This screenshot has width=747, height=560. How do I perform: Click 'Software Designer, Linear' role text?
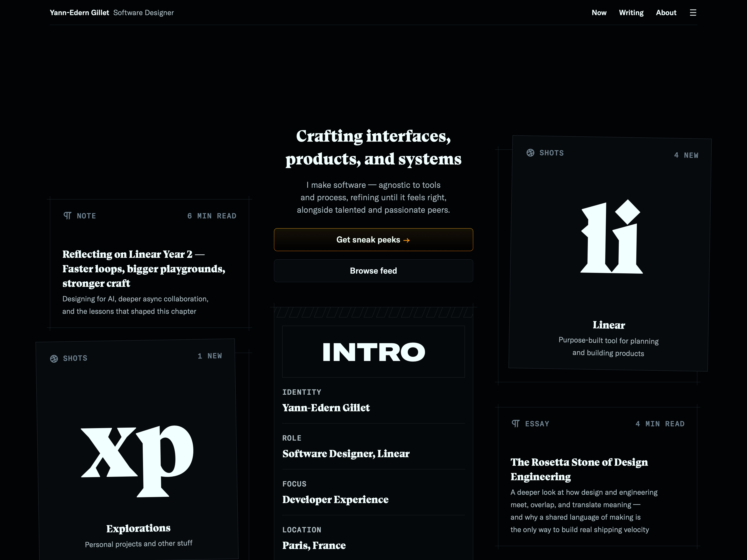[346, 454]
